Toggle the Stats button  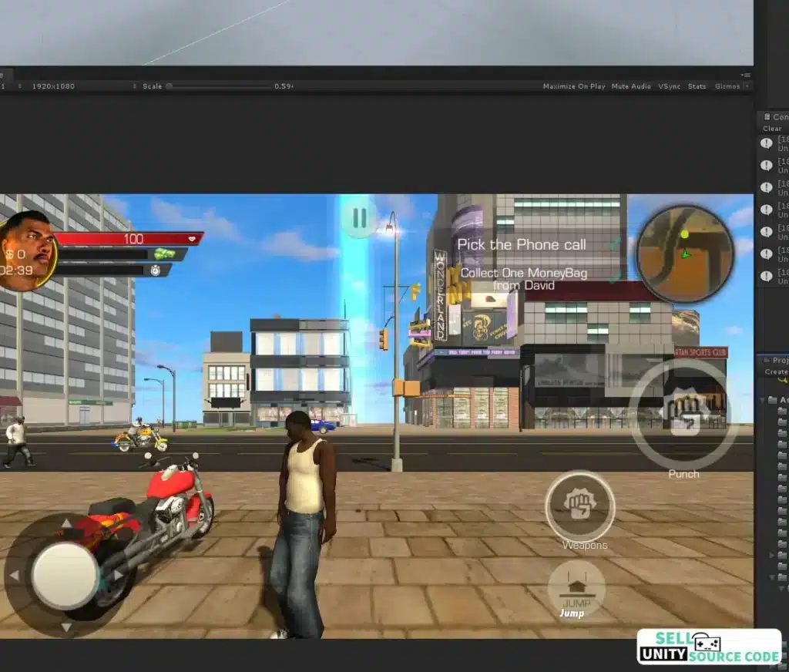coord(697,86)
